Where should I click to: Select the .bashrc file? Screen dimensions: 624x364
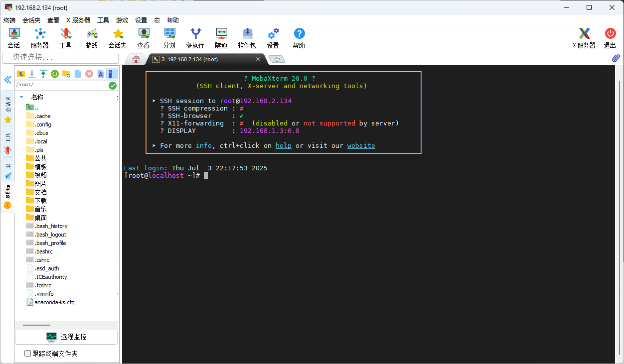[x=39, y=251]
